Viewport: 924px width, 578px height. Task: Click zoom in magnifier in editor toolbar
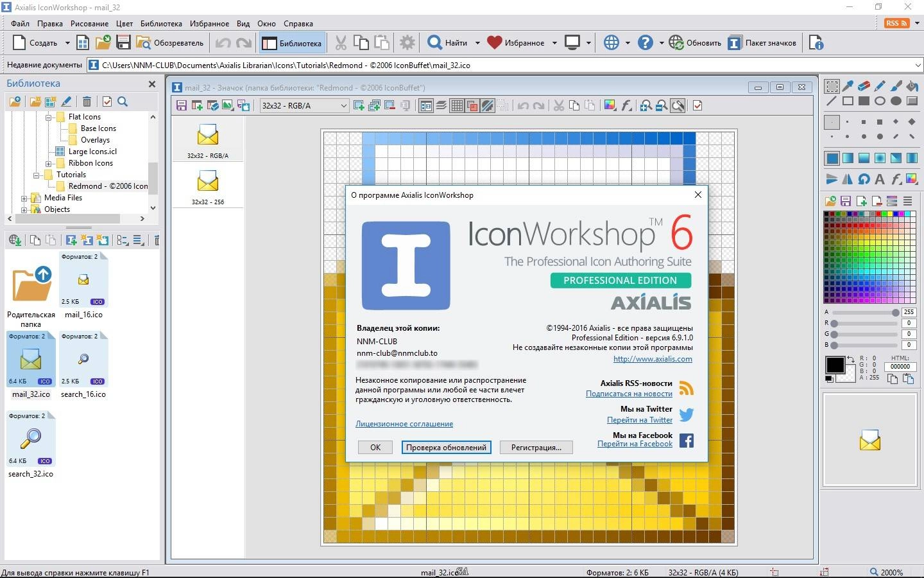coord(646,106)
